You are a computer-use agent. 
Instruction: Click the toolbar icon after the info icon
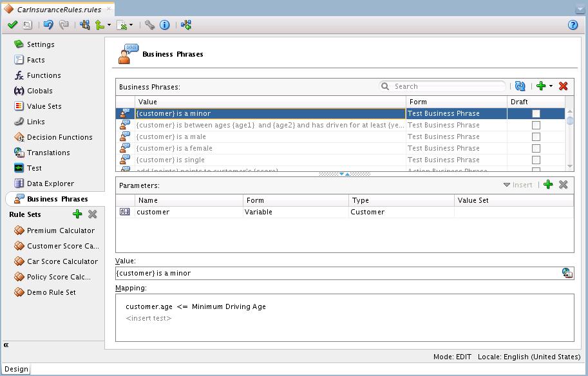(x=186, y=24)
